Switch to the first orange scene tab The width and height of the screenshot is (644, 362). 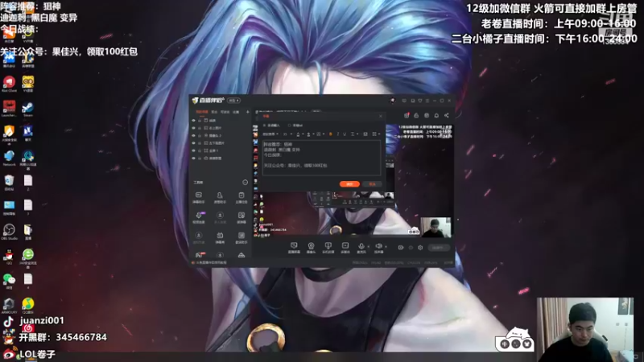point(202,112)
